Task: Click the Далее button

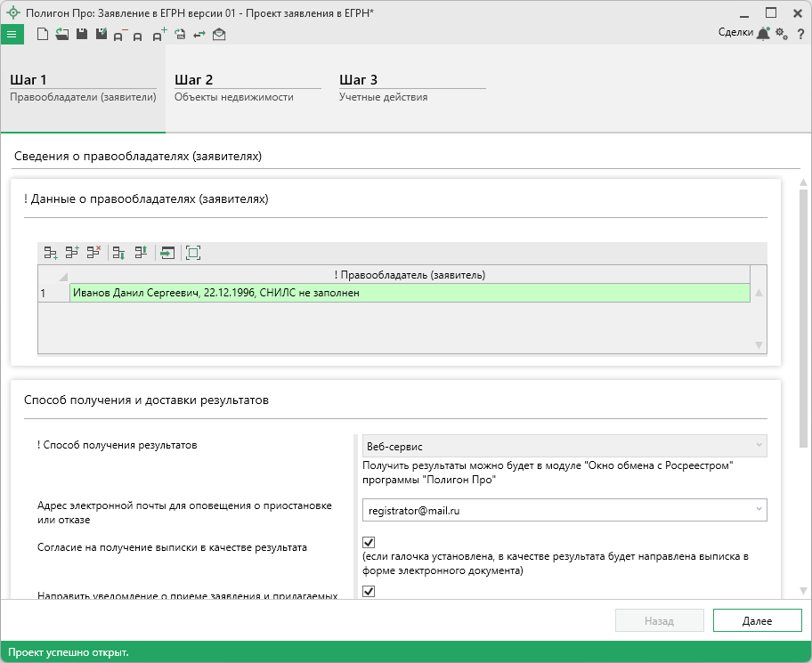Action: (757, 620)
